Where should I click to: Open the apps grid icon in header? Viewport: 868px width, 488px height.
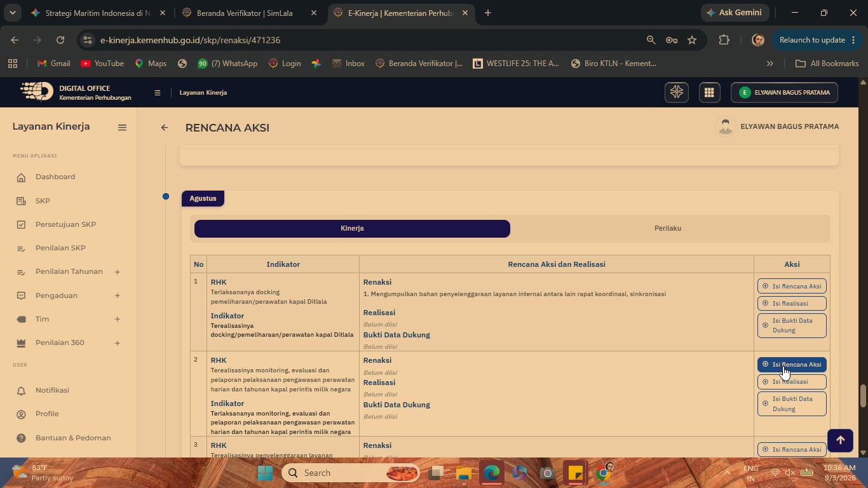(x=709, y=93)
